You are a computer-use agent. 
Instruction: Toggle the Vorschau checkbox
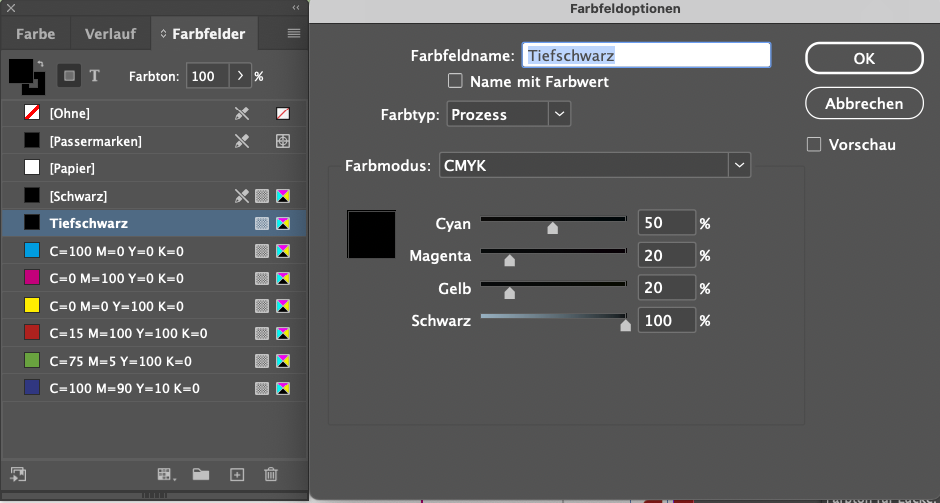814,144
